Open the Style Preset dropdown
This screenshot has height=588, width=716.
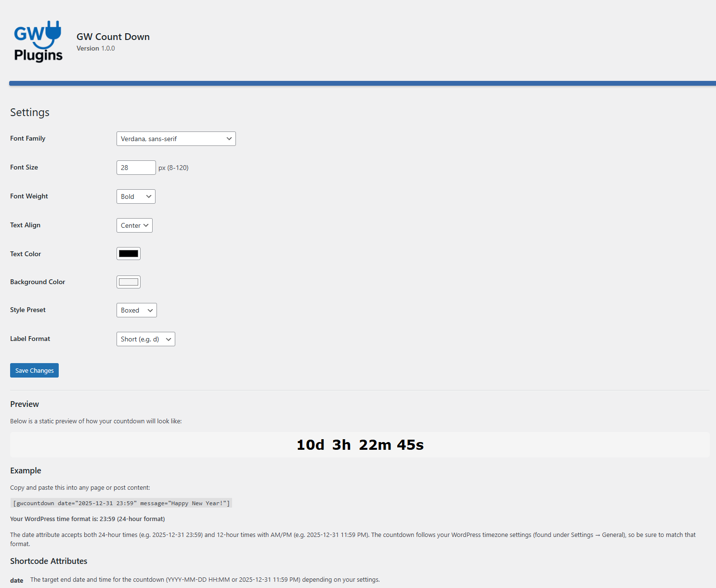136,310
